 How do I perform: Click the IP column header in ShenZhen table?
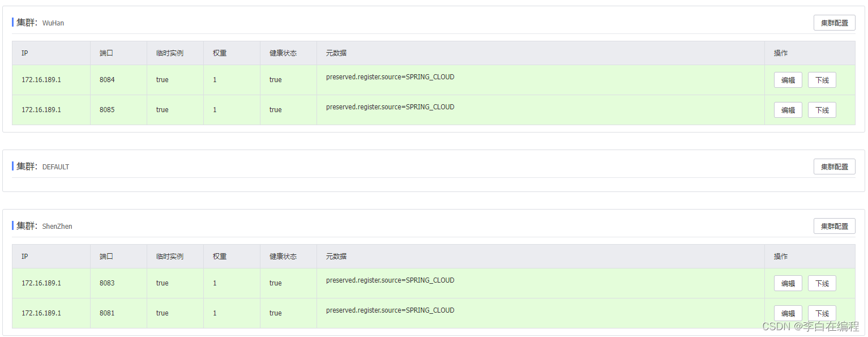point(25,257)
